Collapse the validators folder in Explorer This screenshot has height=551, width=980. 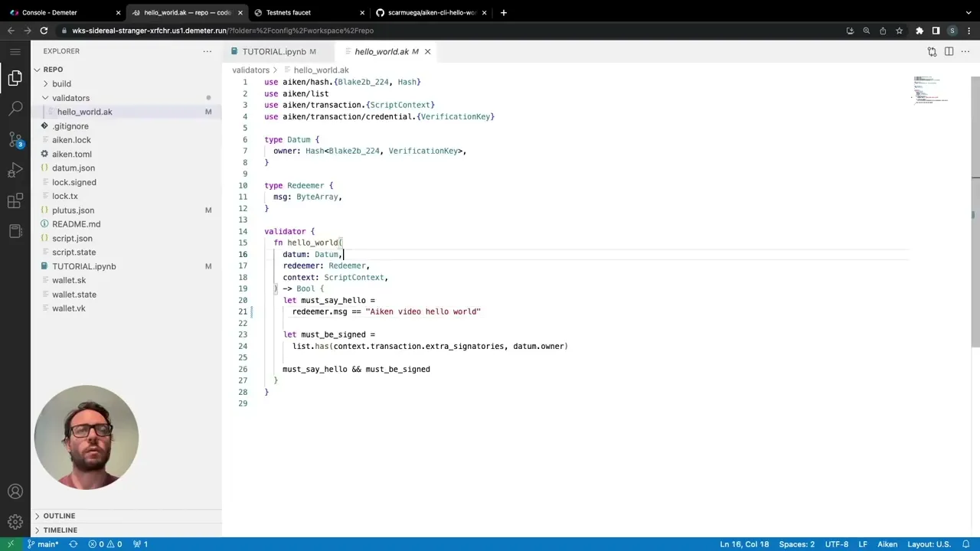point(70,98)
